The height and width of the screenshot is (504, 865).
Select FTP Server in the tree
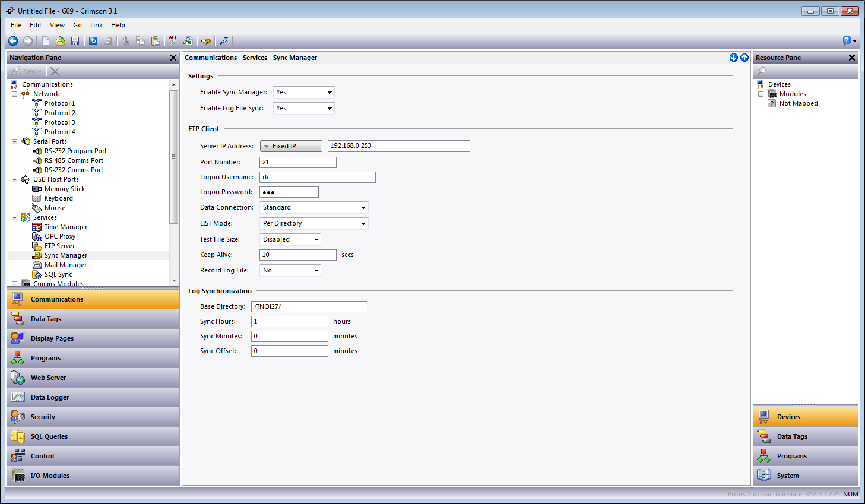(x=59, y=246)
